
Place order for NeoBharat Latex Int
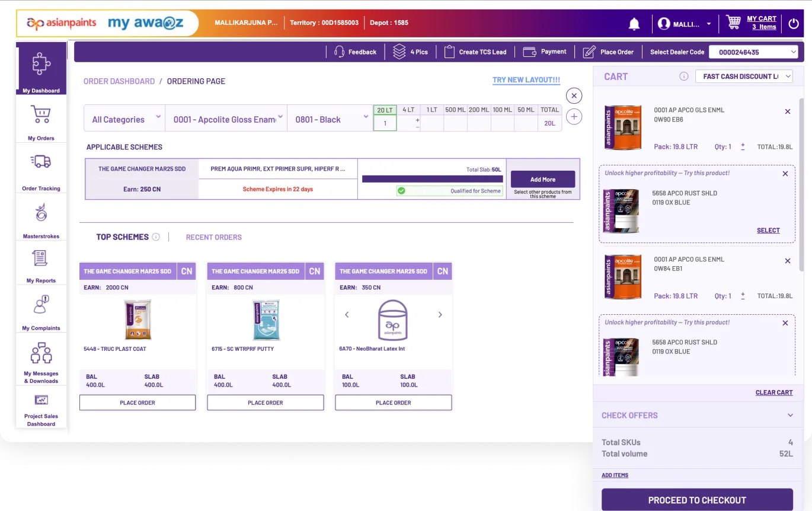click(x=394, y=403)
